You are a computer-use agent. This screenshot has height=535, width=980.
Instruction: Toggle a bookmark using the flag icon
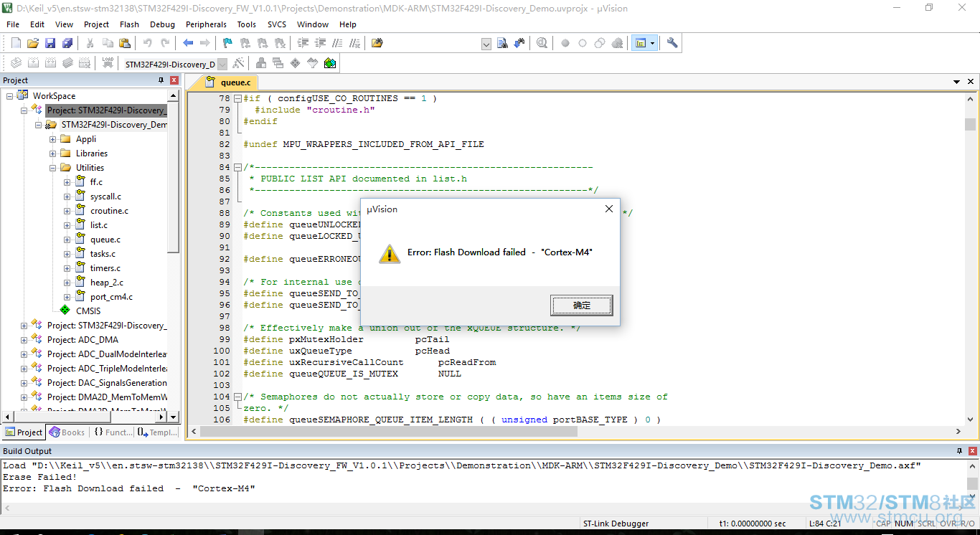pyautogui.click(x=227, y=43)
